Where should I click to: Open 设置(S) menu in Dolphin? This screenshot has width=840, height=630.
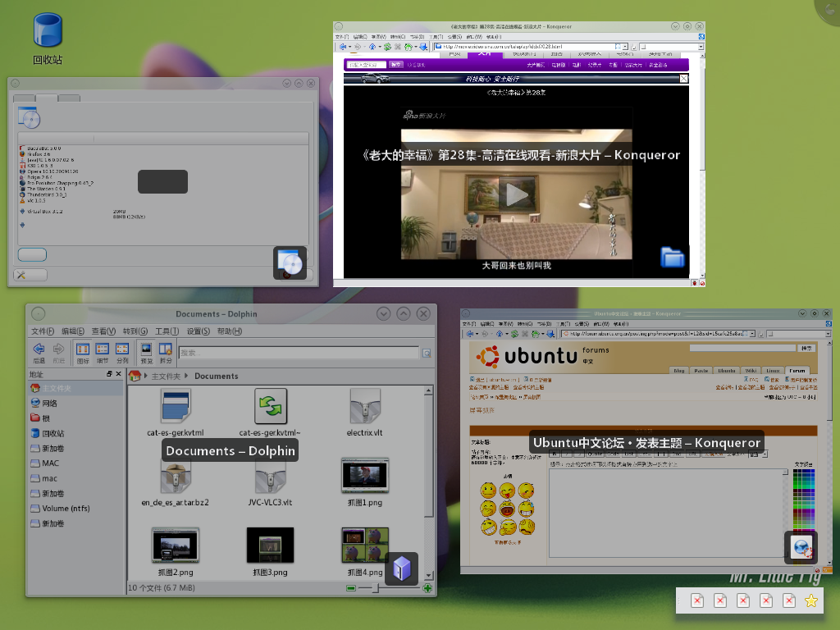(x=199, y=331)
